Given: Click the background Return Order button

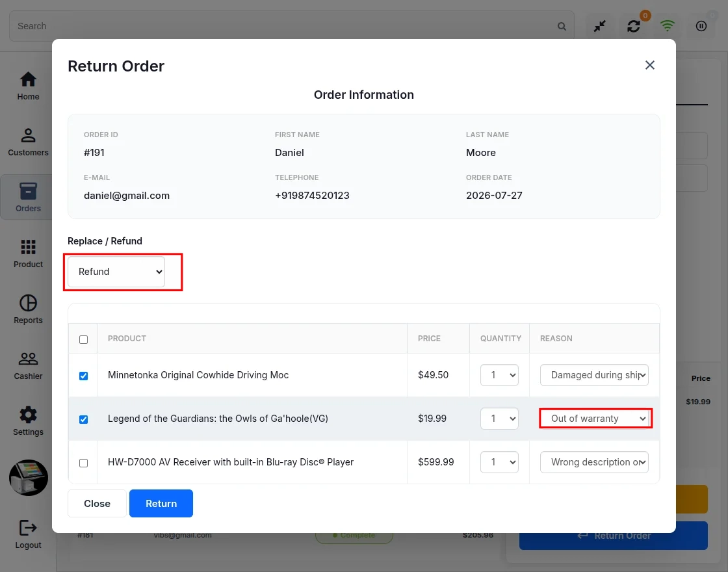Looking at the screenshot, I should pyautogui.click(x=614, y=536).
